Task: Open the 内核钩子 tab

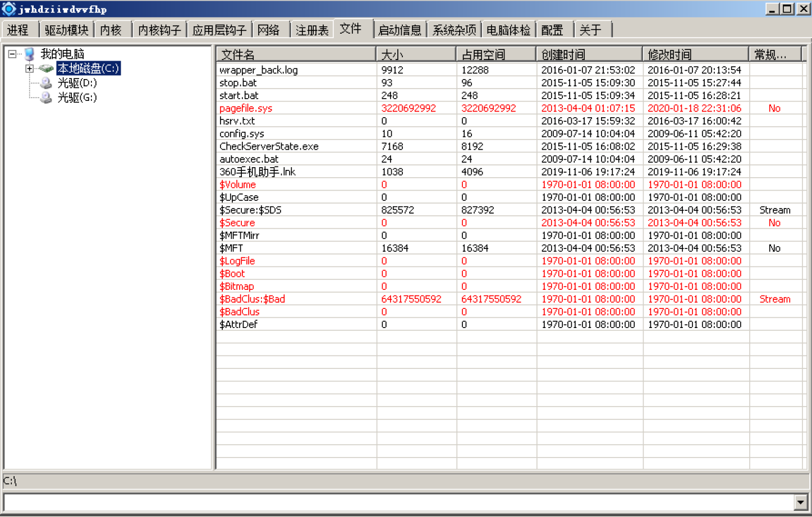Action: (159, 30)
